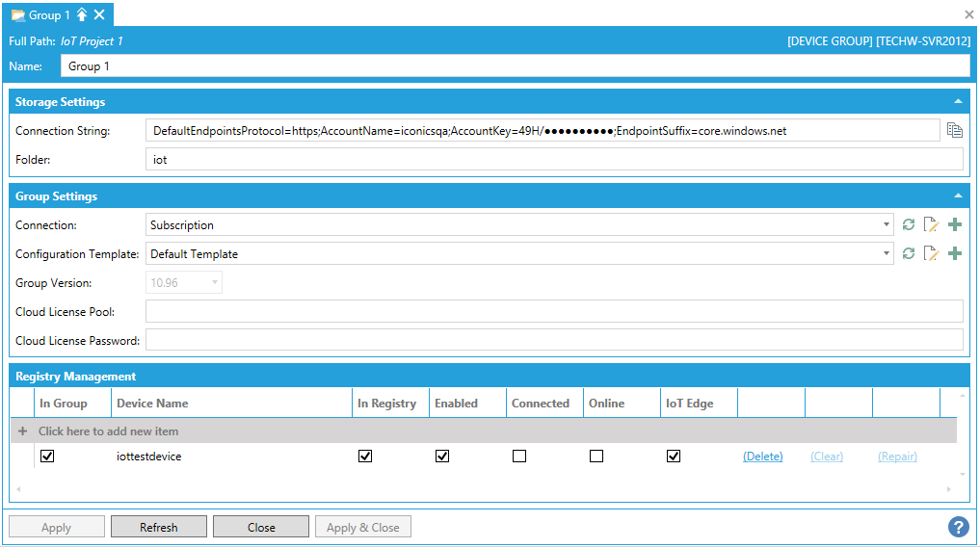Click the copy icon beside Connection String
980x548 pixels.
pyautogui.click(x=955, y=130)
